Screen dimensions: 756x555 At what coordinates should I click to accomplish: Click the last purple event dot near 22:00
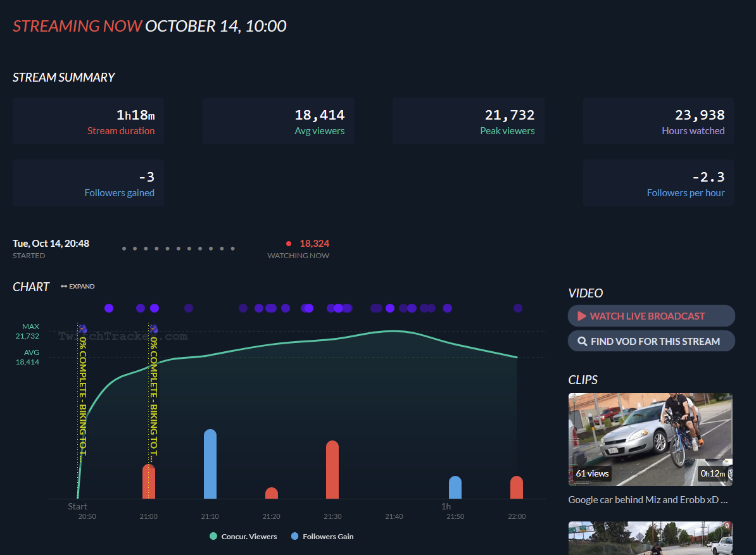point(518,308)
